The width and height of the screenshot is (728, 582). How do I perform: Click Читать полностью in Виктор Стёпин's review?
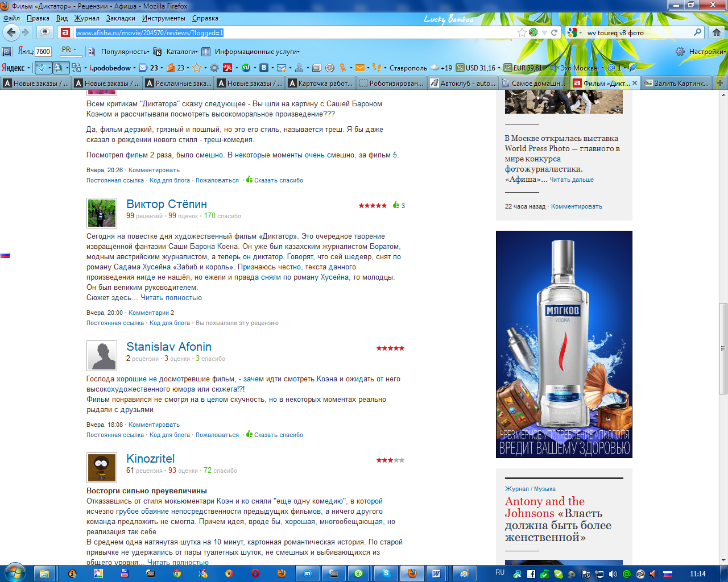click(171, 297)
